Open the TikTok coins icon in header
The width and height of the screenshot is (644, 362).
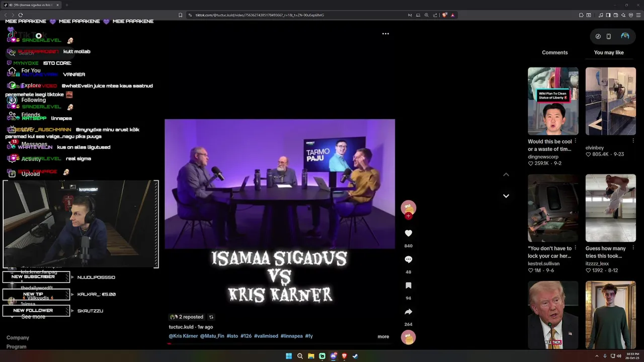click(x=598, y=36)
